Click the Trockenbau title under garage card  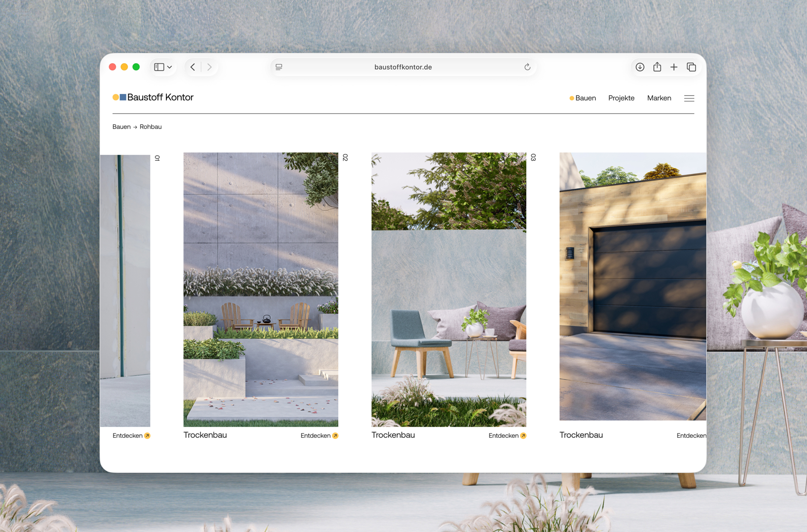[581, 435]
